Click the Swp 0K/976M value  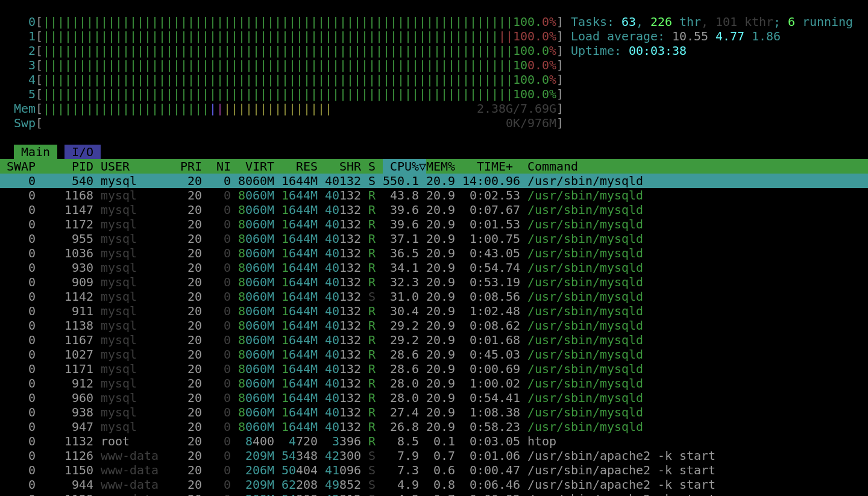[531, 123]
